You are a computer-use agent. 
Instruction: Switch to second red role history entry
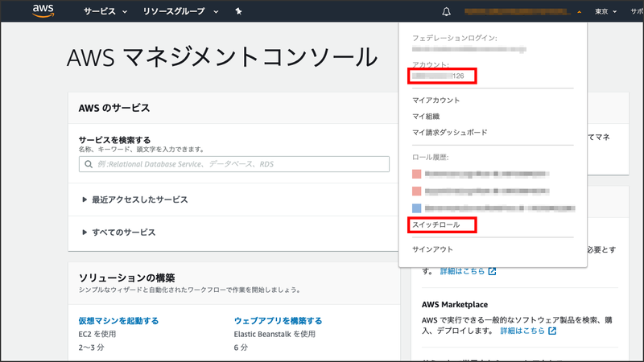click(481, 191)
